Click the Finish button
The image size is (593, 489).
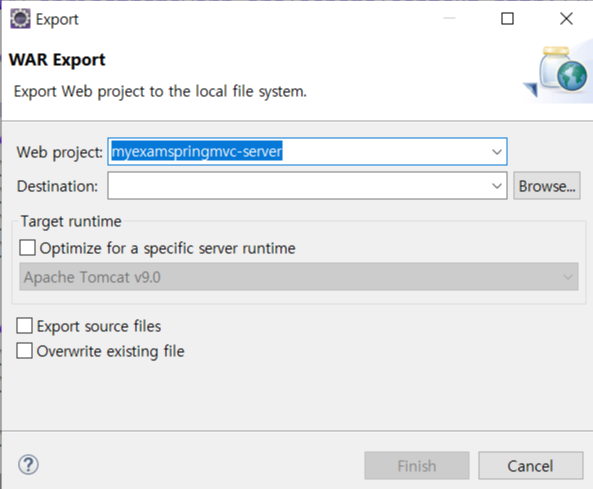tap(417, 466)
